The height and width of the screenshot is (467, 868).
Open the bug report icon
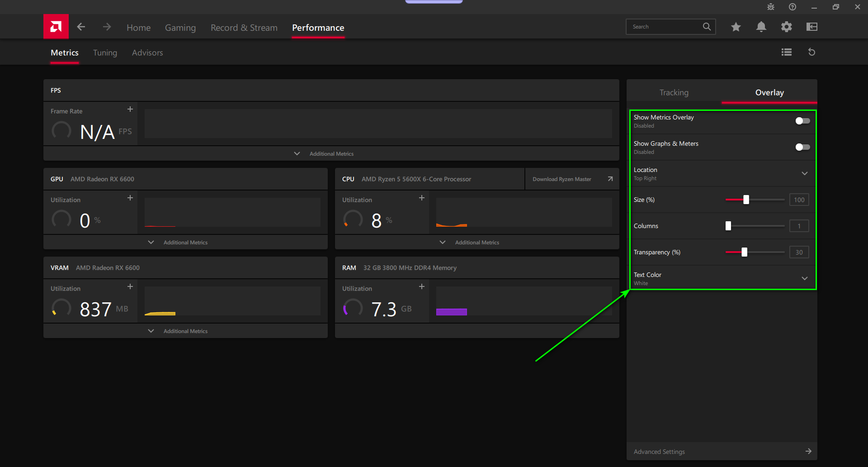771,7
